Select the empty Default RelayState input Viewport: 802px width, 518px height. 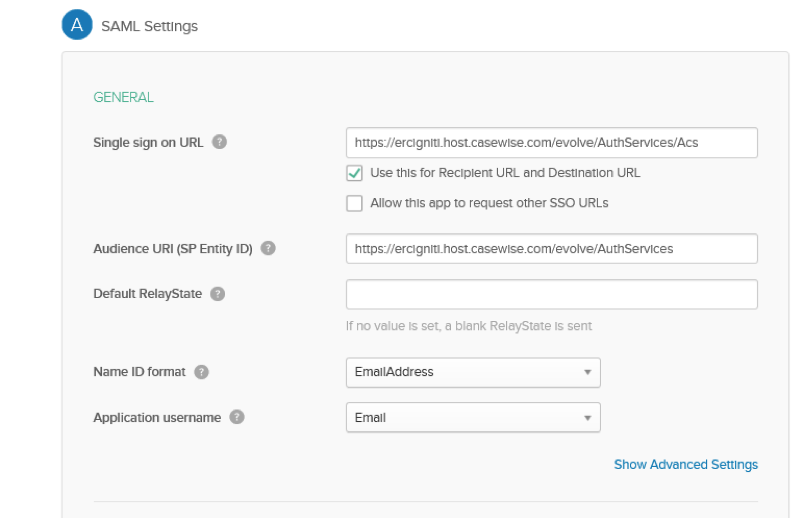(551, 294)
